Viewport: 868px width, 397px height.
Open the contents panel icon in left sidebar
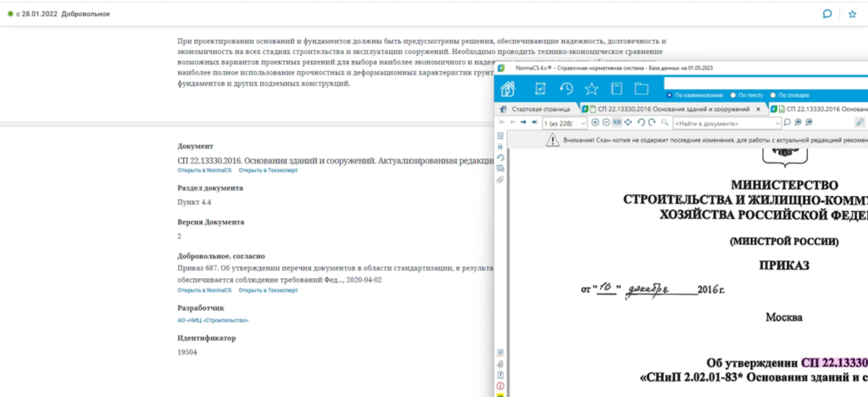point(500,136)
